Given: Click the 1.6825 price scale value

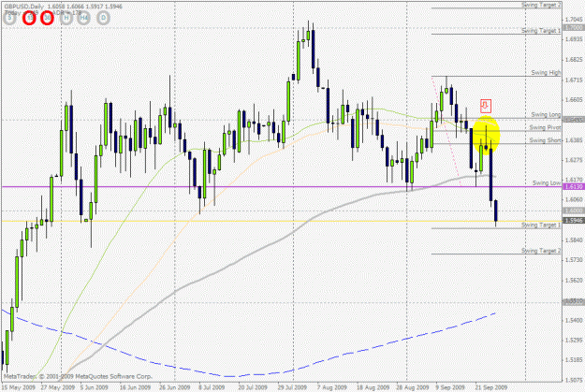Looking at the screenshot, I should [574, 60].
